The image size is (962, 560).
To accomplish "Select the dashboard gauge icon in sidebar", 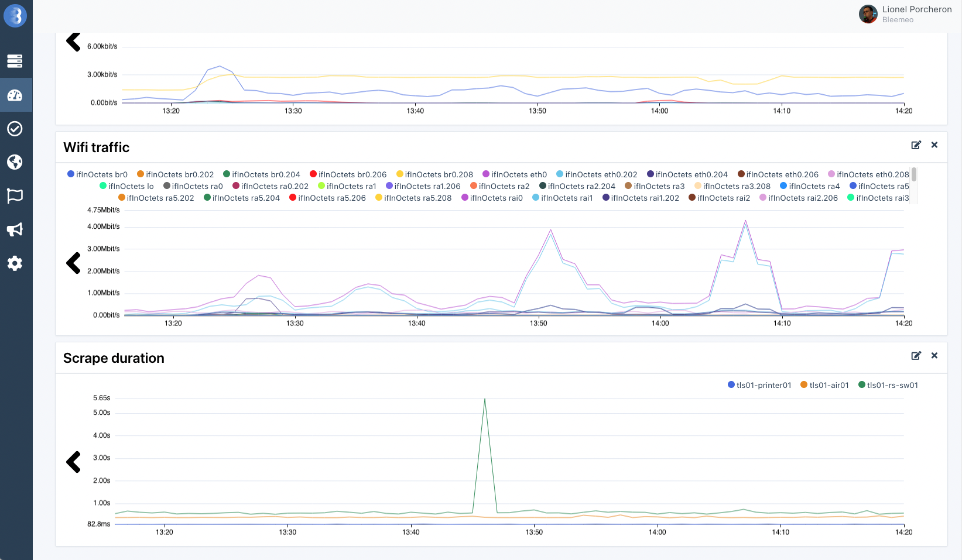I will pyautogui.click(x=16, y=95).
